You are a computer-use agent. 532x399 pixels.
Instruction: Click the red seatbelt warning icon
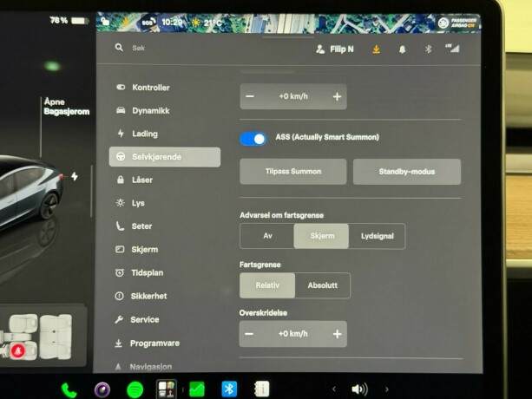(17, 351)
